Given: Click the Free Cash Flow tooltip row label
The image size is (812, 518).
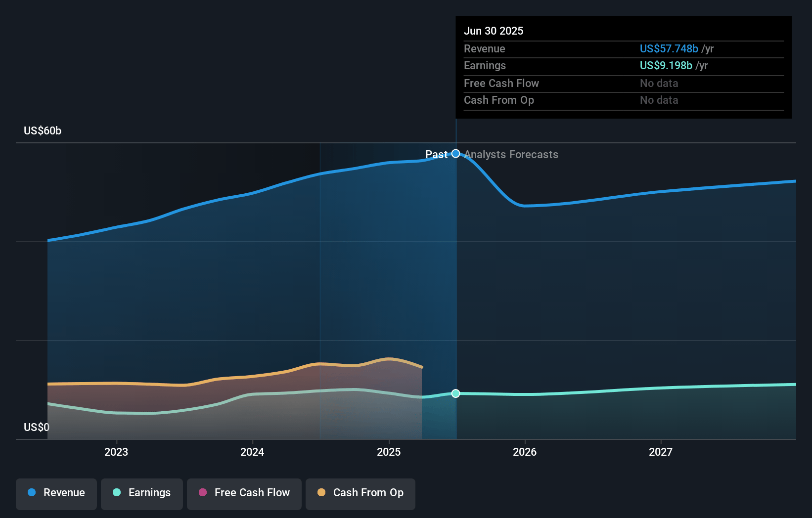Looking at the screenshot, I should [x=501, y=83].
